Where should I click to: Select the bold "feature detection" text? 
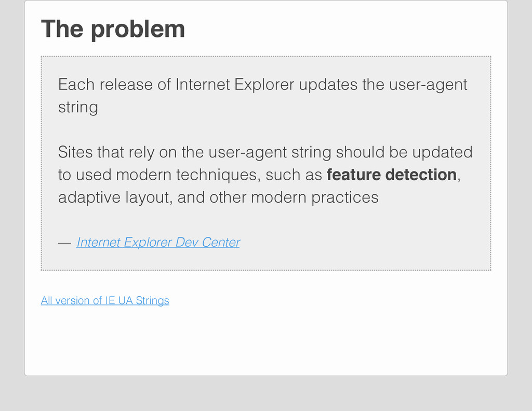pos(392,175)
